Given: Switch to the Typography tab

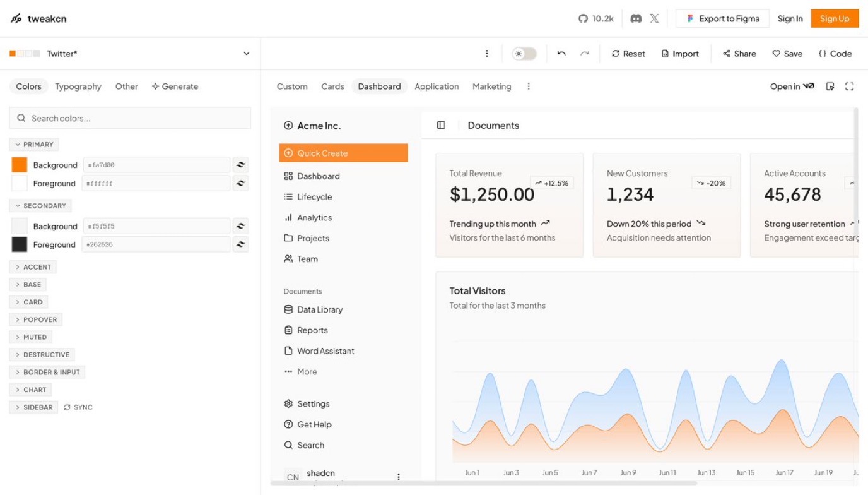Looking at the screenshot, I should 78,86.
